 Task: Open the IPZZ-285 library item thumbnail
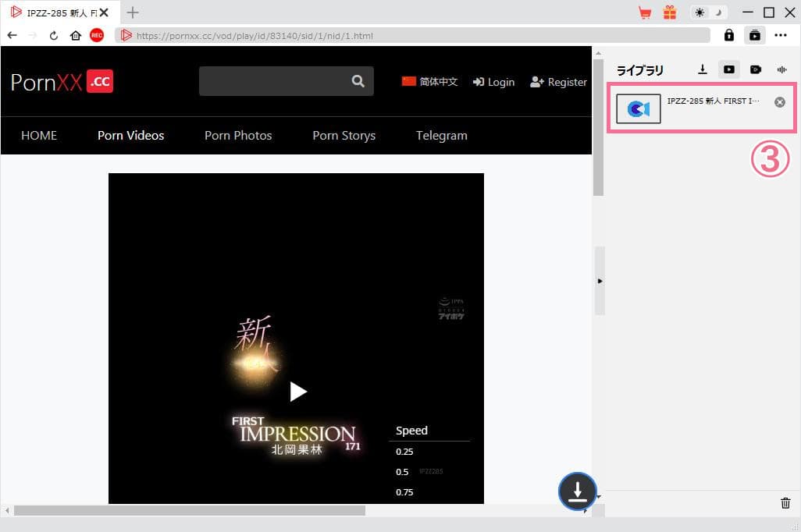[x=638, y=108]
